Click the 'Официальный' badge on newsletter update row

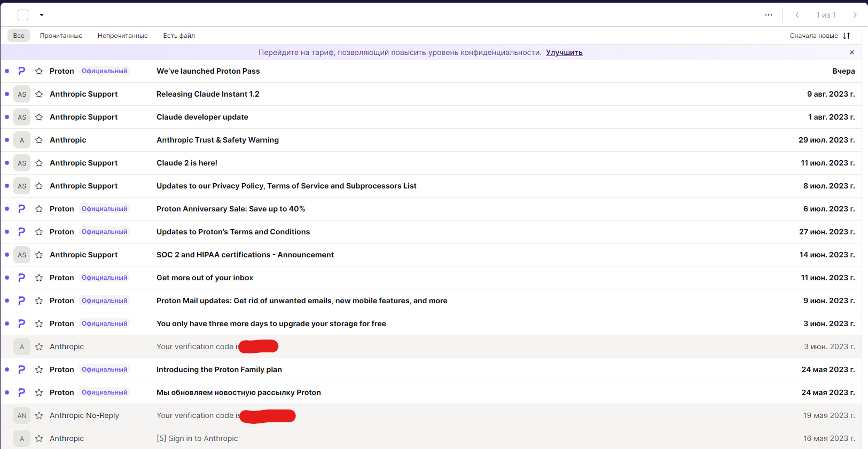(x=105, y=392)
